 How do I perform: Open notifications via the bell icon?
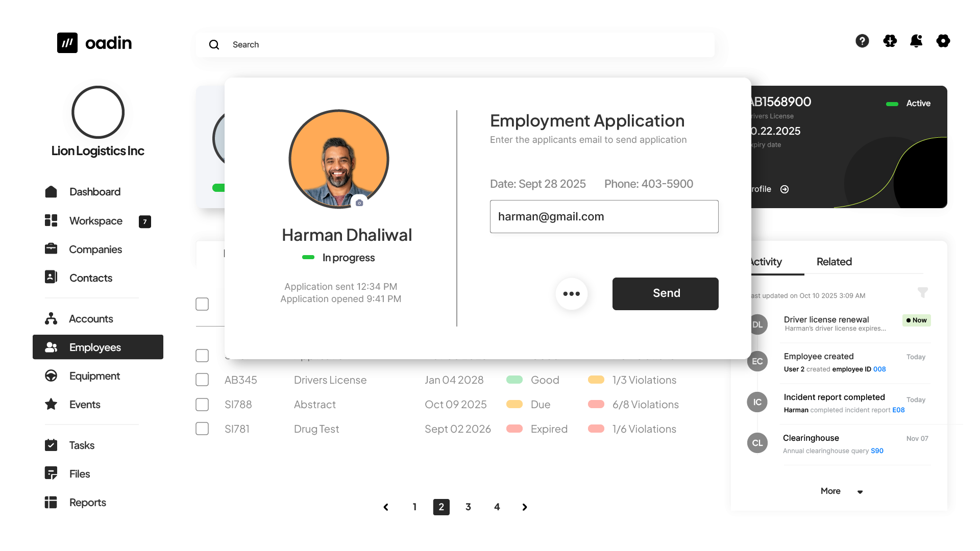[x=916, y=41]
